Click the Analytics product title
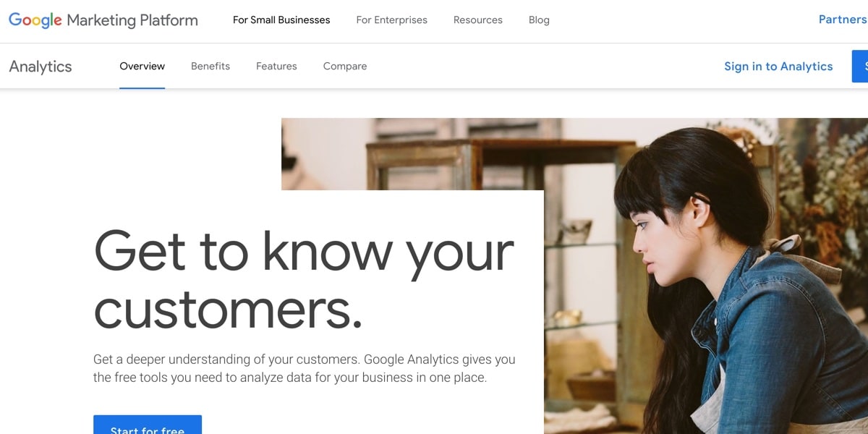Screen dimensions: 868x434 tap(41, 67)
